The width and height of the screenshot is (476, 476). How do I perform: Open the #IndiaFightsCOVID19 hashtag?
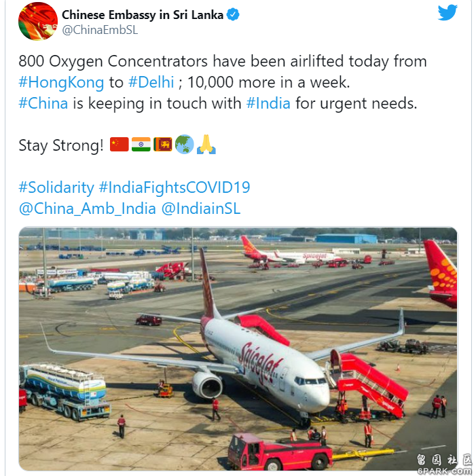(x=175, y=187)
